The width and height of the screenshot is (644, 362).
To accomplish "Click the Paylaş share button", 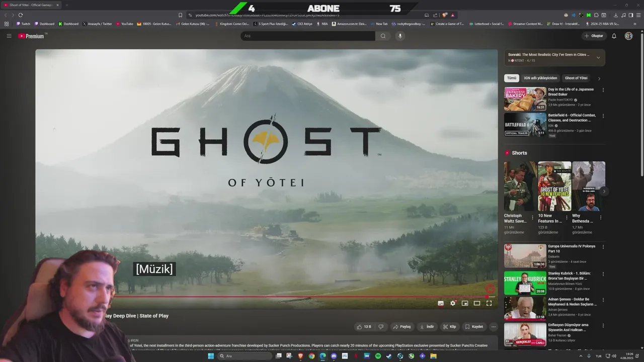I will coord(402,326).
